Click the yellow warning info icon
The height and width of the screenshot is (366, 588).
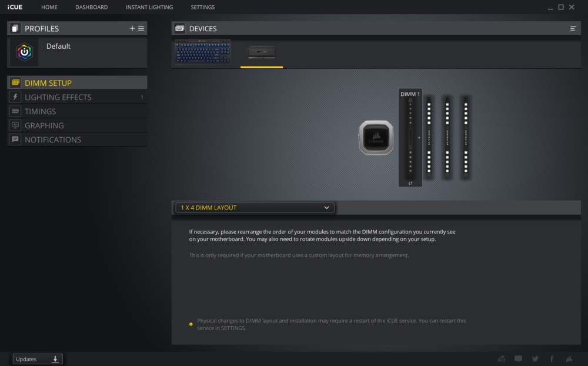pyautogui.click(x=191, y=324)
